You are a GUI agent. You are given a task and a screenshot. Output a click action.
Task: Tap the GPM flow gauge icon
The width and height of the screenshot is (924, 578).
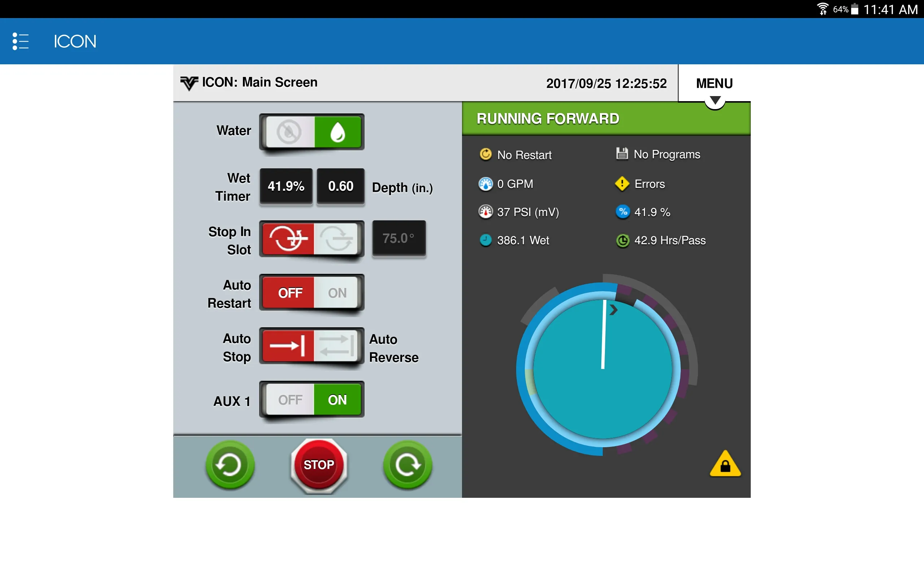point(486,184)
